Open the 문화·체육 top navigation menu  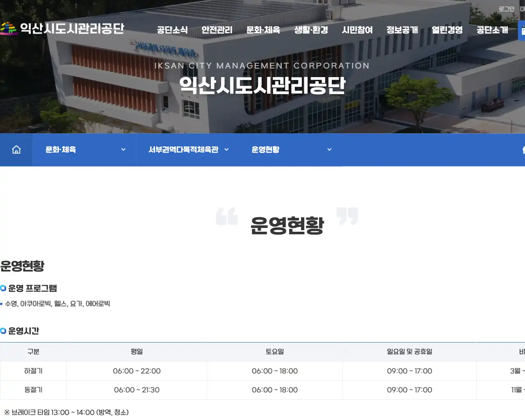pos(263,30)
